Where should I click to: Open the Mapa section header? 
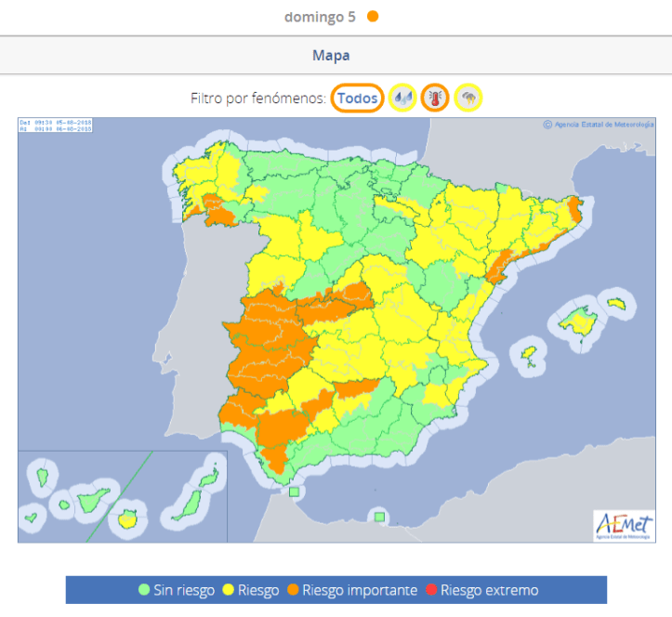pos(331,56)
